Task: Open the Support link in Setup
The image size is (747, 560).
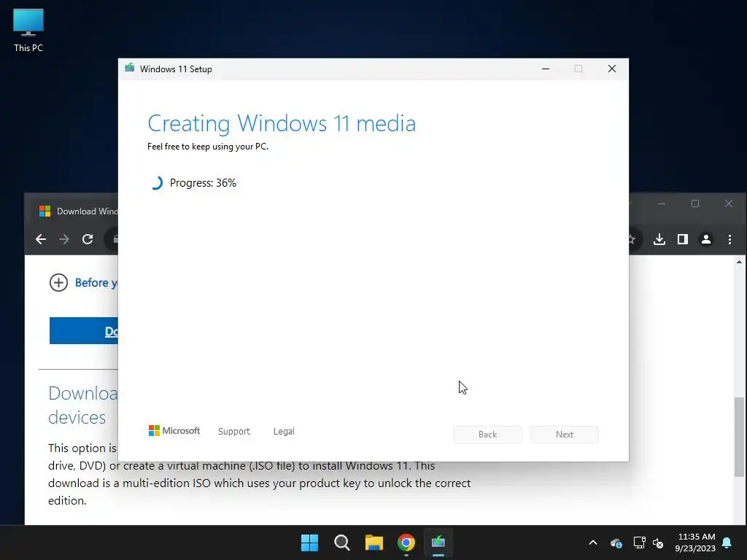Action: click(x=234, y=431)
